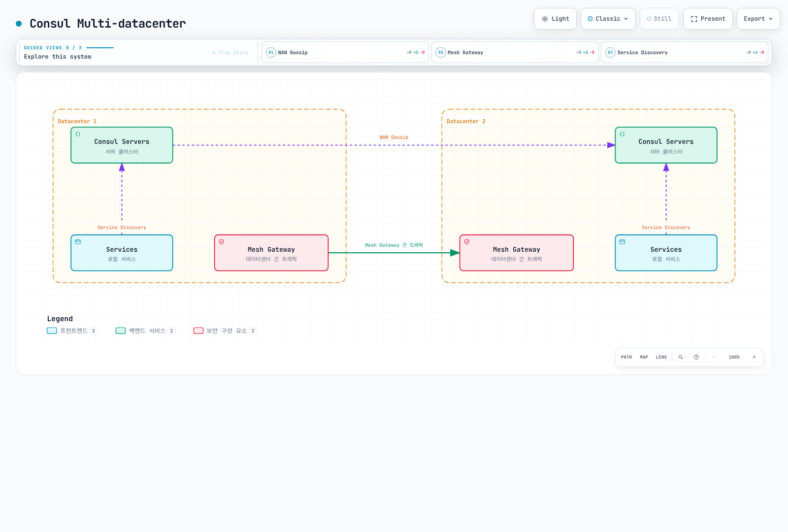Select Mesh Gateway node in Datacenter 1
788x532 pixels.
coord(271,253)
